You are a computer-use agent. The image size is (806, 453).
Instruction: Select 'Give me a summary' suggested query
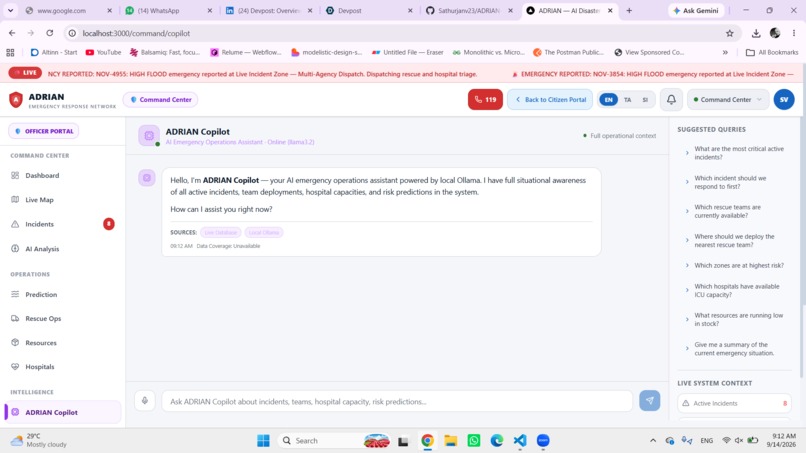click(734, 349)
